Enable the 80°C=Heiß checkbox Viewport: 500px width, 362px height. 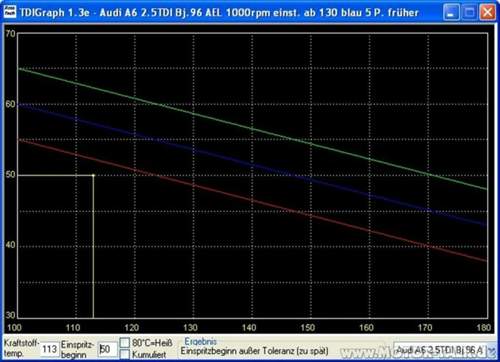125,342
